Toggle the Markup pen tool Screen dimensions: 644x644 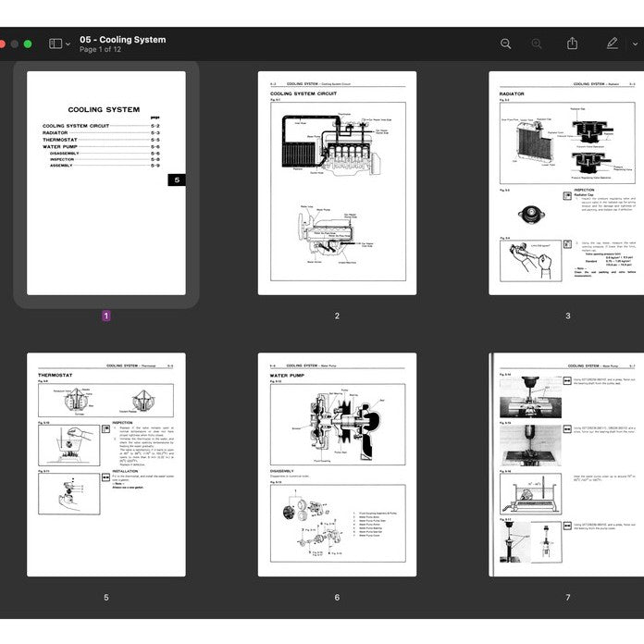(x=612, y=43)
